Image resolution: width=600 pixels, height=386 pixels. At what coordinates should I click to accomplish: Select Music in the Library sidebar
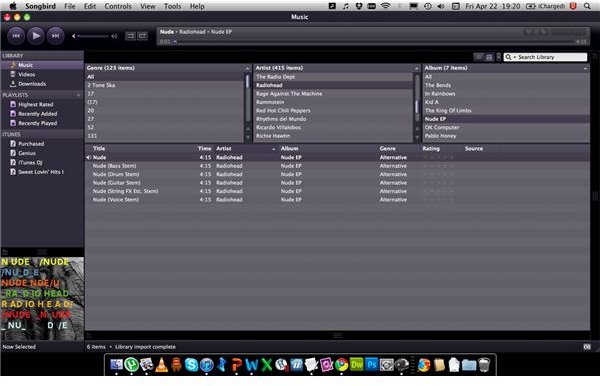(x=42, y=65)
